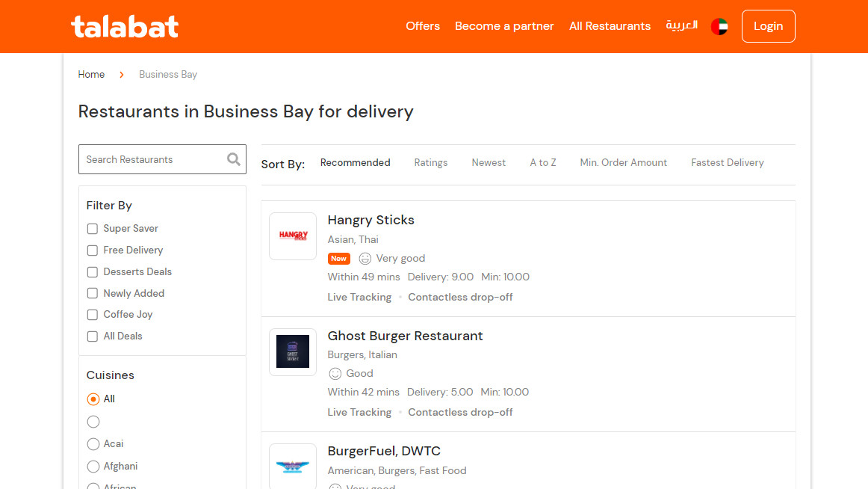Click the New badge on Hangry Sticks
The height and width of the screenshot is (489, 868).
pyautogui.click(x=339, y=258)
